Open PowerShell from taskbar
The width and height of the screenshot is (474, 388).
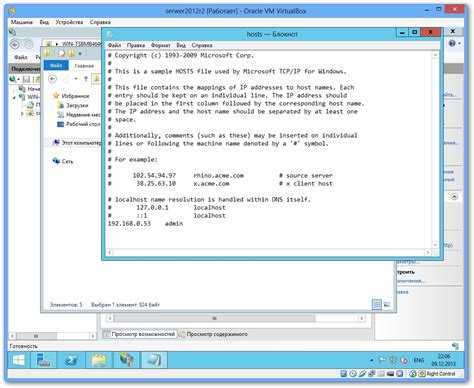coord(71,360)
